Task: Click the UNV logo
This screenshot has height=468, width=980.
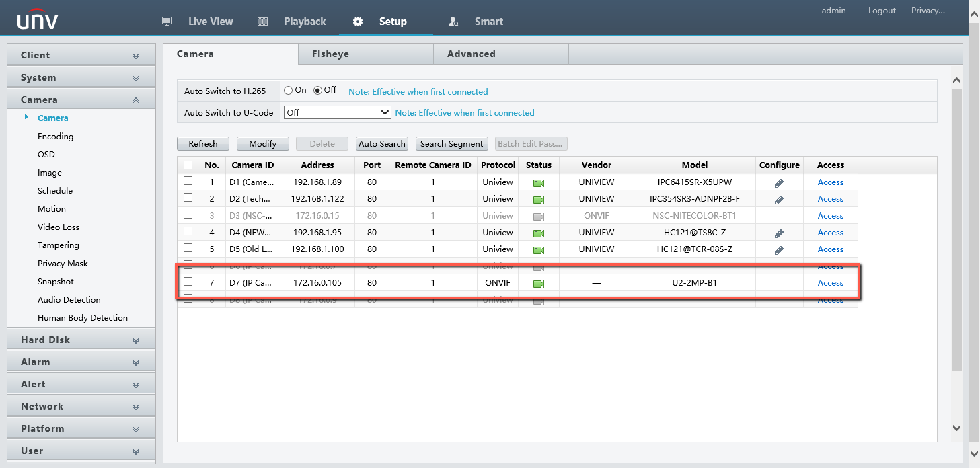Action: (38, 21)
